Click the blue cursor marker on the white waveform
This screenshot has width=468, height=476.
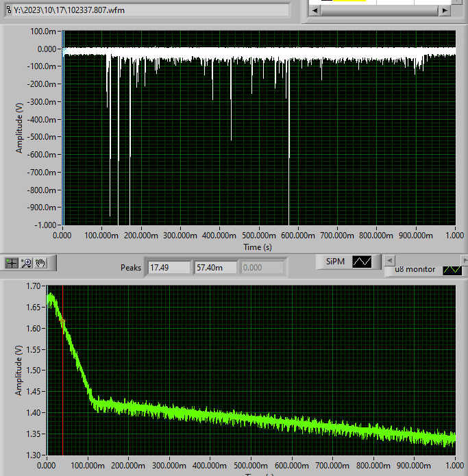(x=64, y=51)
